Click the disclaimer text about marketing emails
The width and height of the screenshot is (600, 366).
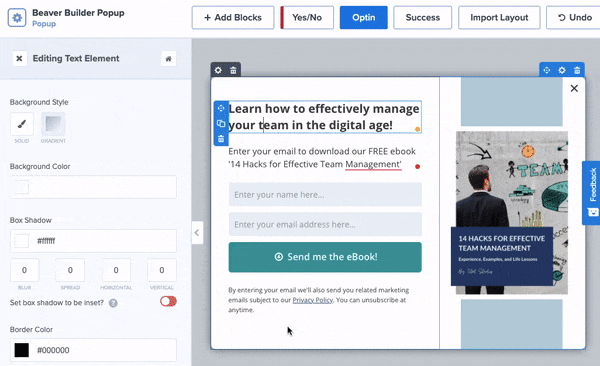click(318, 300)
